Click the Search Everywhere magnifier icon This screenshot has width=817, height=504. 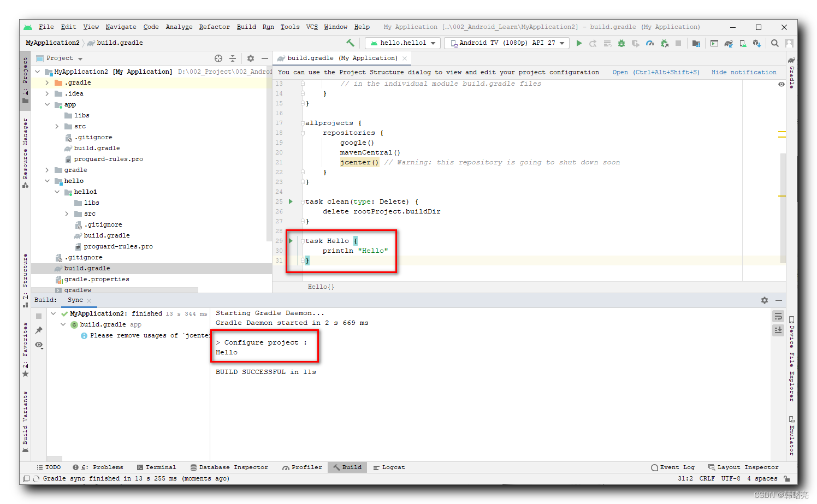[x=775, y=43]
